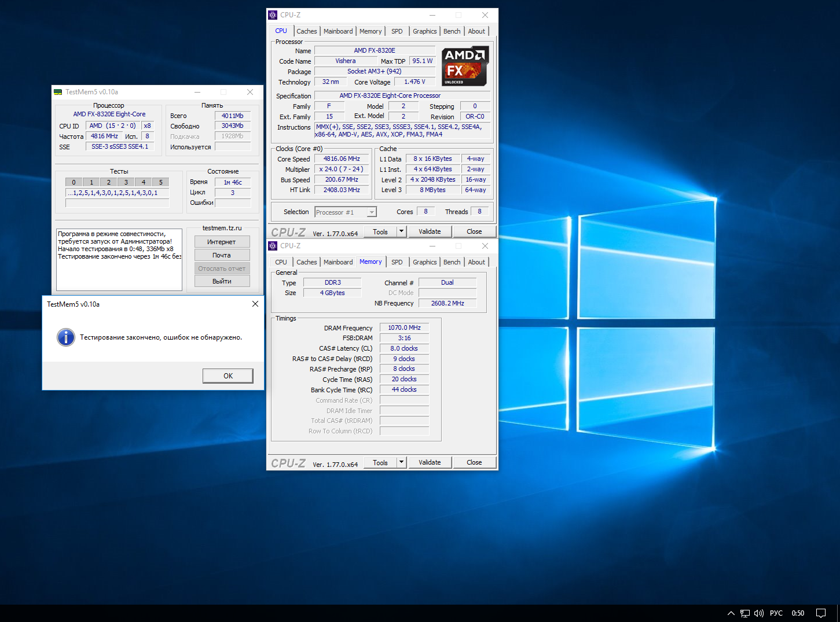Close the lower CPU-Z Memory window with X
Viewport: 840px width, 622px height.
click(485, 246)
